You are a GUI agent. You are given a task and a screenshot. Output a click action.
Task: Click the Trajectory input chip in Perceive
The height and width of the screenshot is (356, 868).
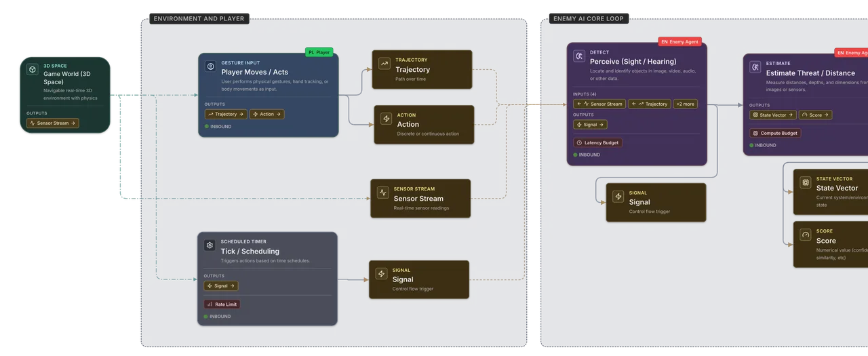coord(649,104)
